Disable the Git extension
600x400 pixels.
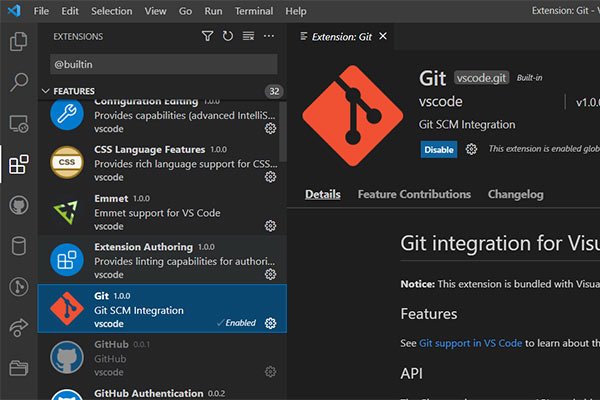click(x=439, y=149)
